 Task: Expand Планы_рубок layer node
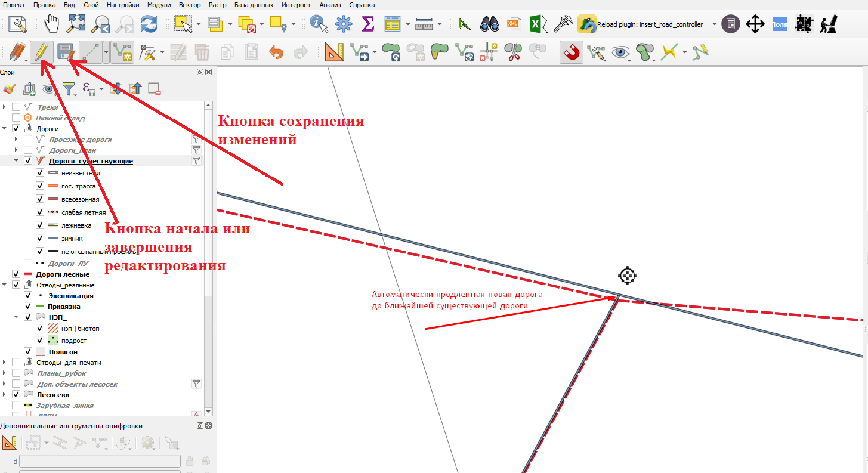tap(5, 373)
